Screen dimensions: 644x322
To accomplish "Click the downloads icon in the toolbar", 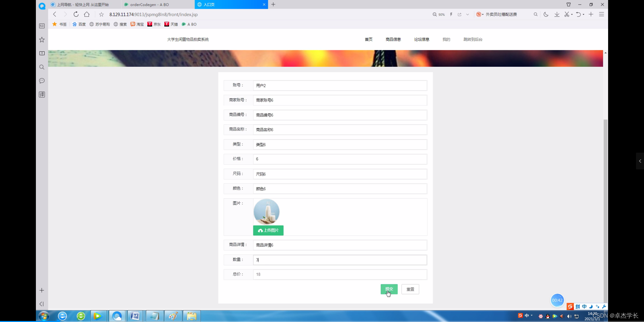I will point(557,14).
